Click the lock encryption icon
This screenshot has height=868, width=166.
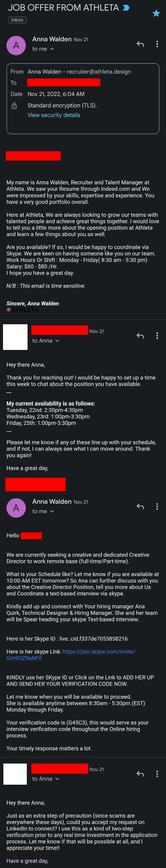[x=14, y=106]
